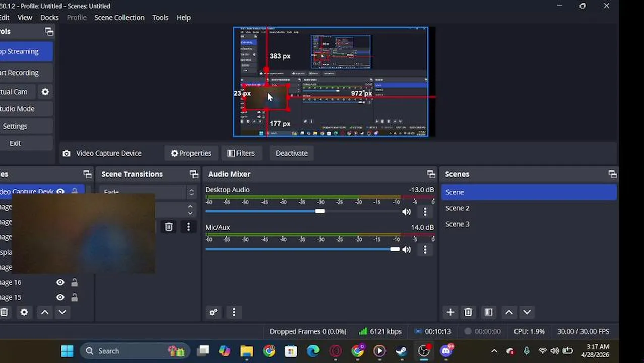Viewport: 644px width, 363px height.
Task: Float the Audio Mixer dock
Action: coord(431,174)
